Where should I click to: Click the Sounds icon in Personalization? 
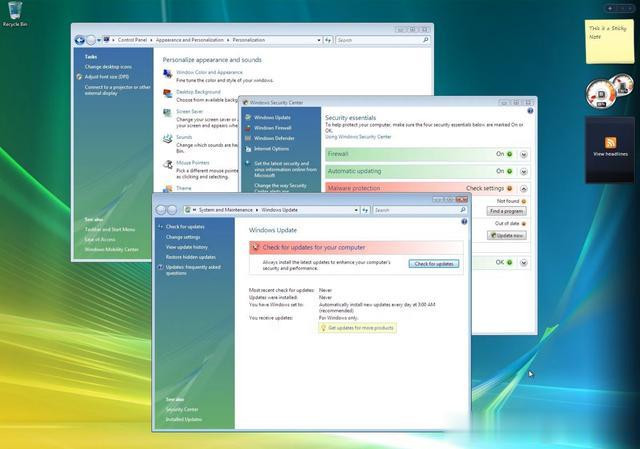pos(167,138)
